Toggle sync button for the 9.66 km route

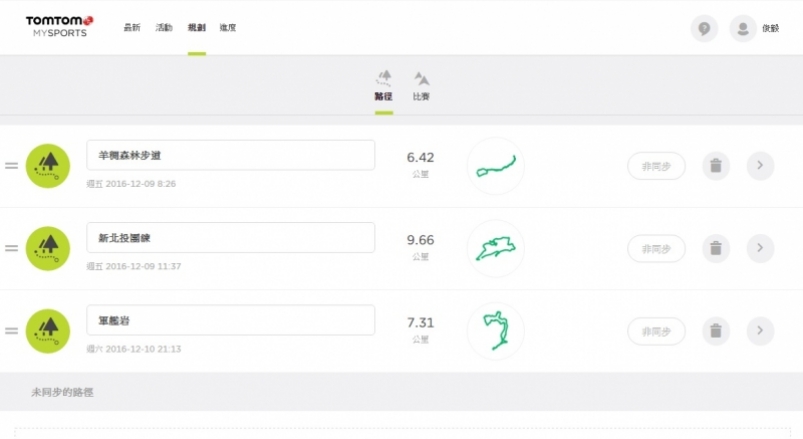[x=656, y=248]
